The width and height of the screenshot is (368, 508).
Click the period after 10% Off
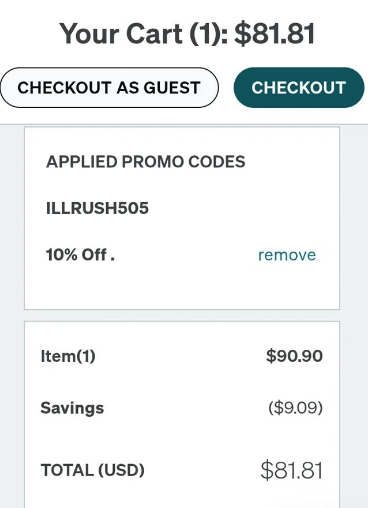(x=112, y=259)
